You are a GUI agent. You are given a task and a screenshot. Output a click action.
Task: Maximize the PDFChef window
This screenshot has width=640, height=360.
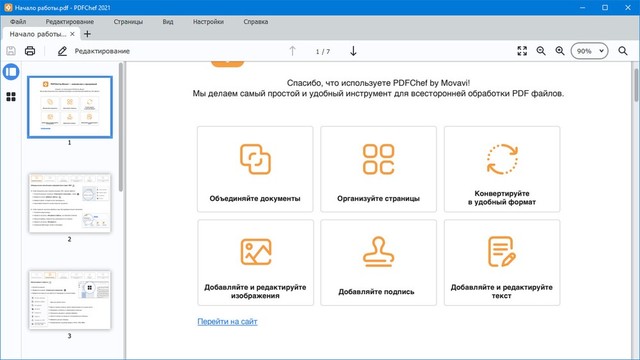[x=605, y=7]
